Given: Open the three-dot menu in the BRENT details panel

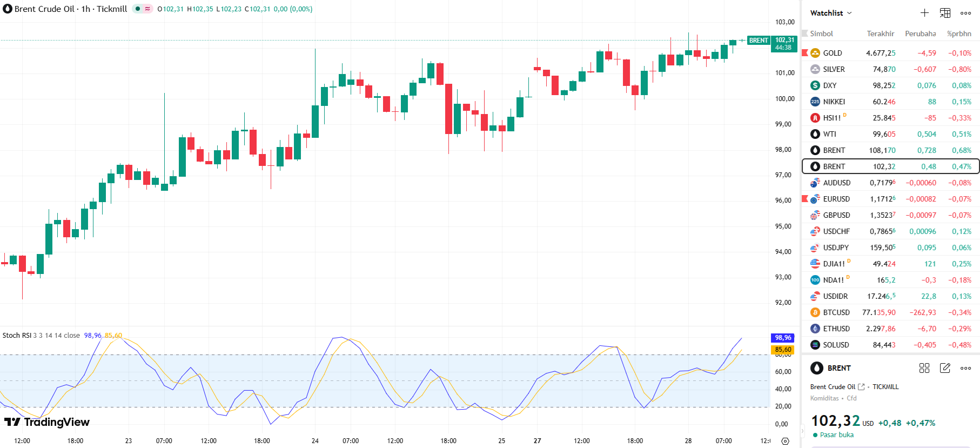Looking at the screenshot, I should 965,368.
